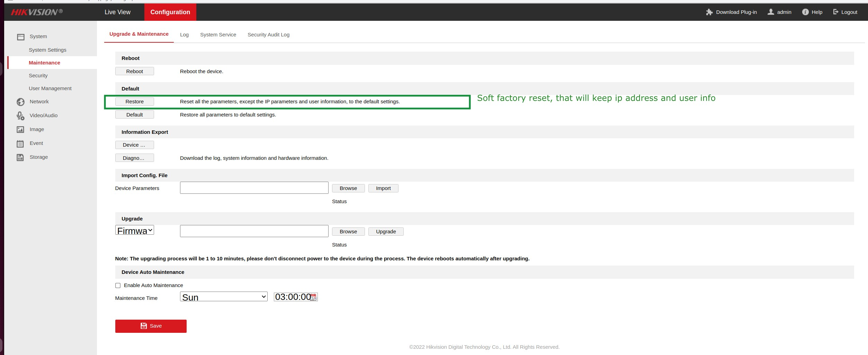Expand the Event sidebar section
Viewport: 868px width, 355px height.
(36, 143)
